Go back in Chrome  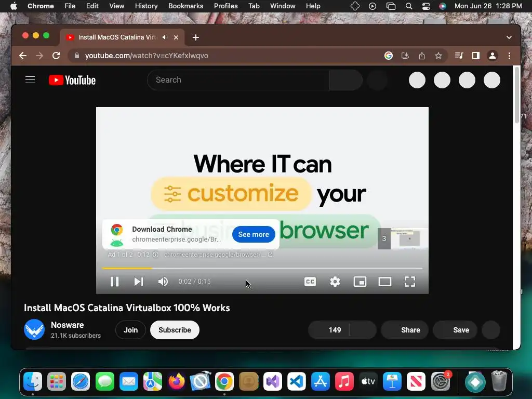click(x=23, y=56)
